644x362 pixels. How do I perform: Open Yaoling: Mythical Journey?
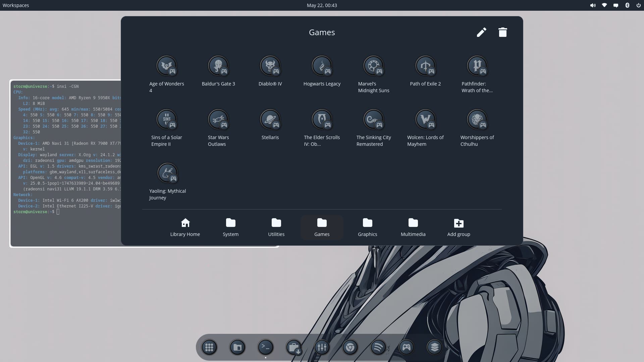coord(168,173)
